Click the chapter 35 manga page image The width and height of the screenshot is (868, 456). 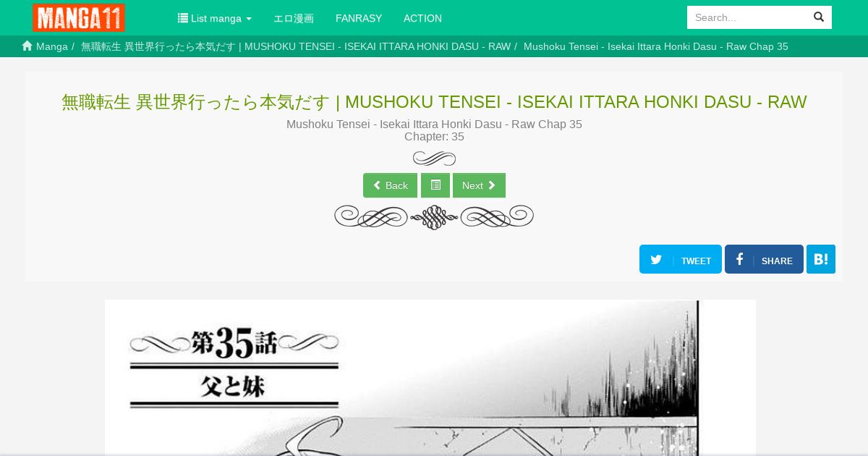coord(430,378)
